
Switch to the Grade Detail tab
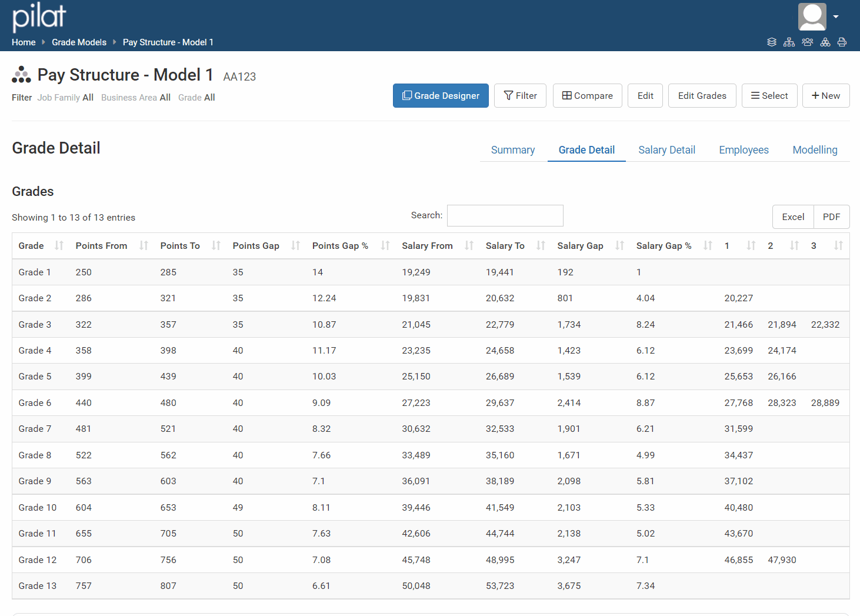pos(586,150)
